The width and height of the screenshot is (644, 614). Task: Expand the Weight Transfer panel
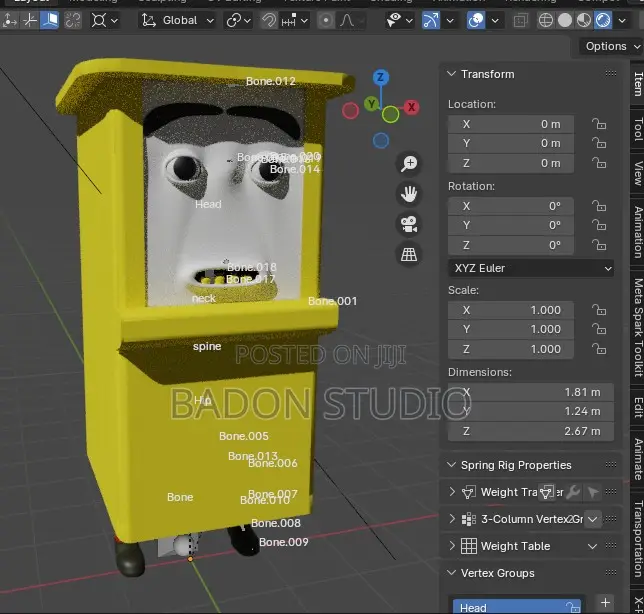click(x=452, y=492)
